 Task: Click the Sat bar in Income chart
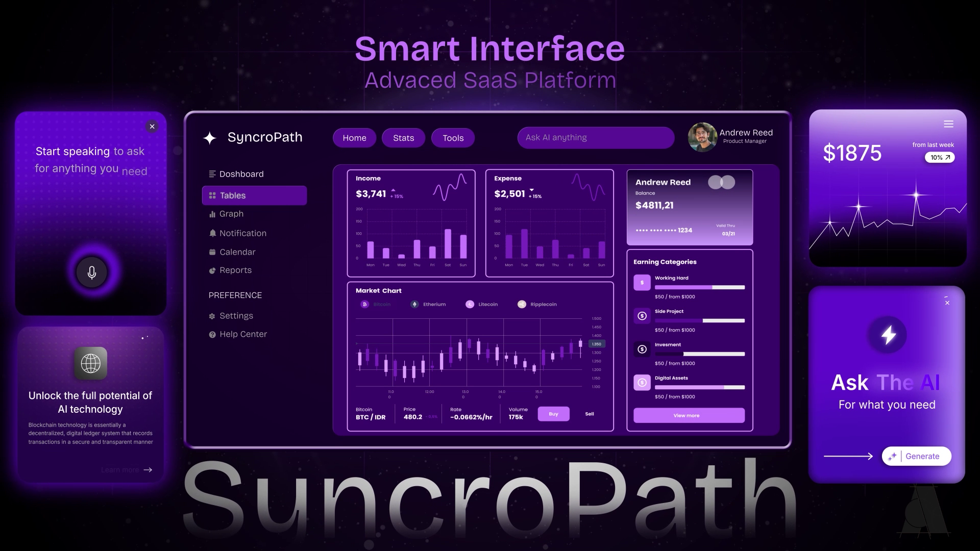click(x=448, y=244)
